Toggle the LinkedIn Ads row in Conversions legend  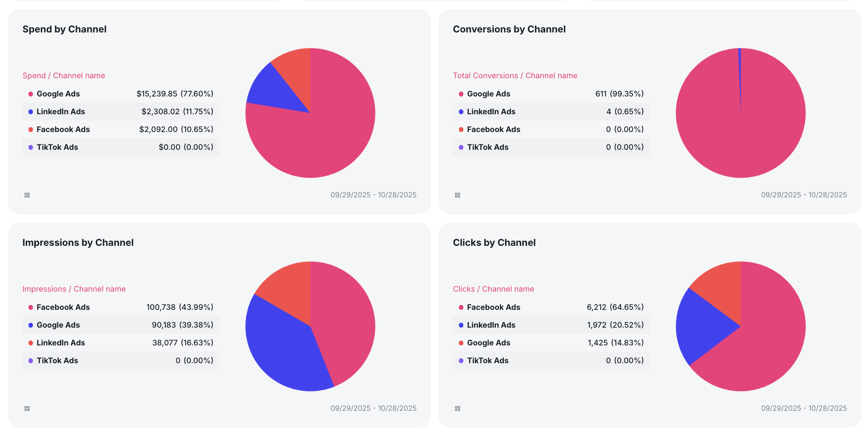coord(551,112)
